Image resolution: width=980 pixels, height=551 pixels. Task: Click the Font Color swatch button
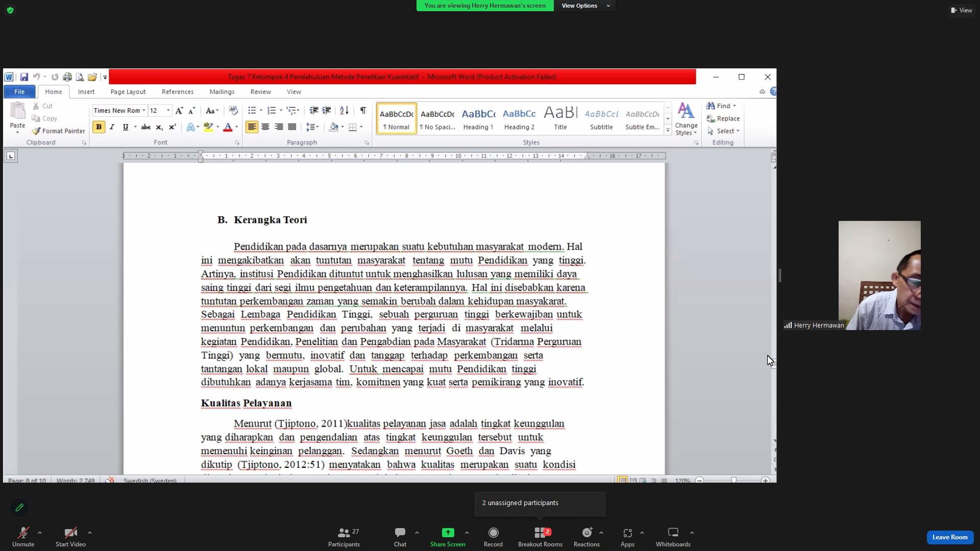228,127
